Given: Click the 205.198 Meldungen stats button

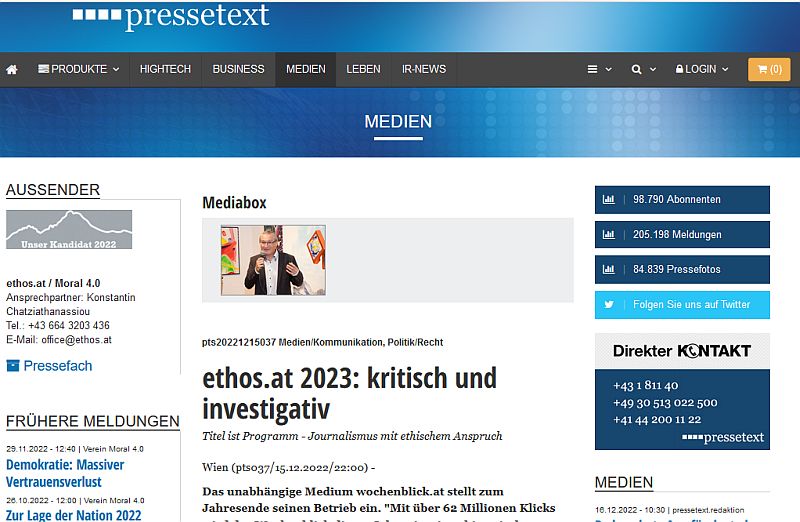Looking at the screenshot, I should tap(682, 235).
